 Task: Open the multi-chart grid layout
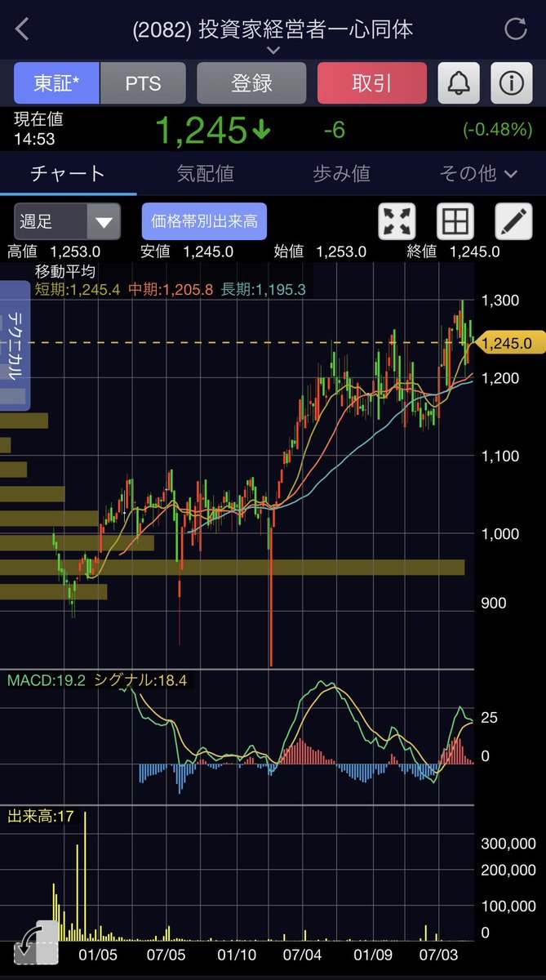455,221
